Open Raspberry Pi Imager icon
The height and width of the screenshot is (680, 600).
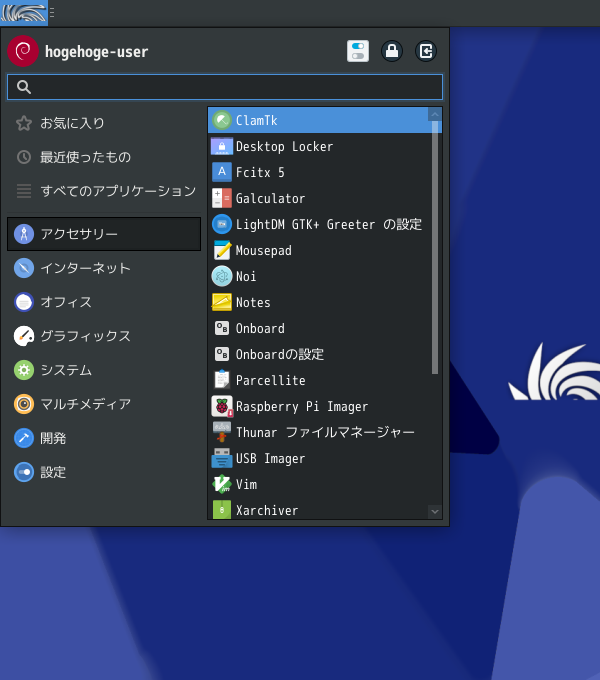tap(222, 406)
